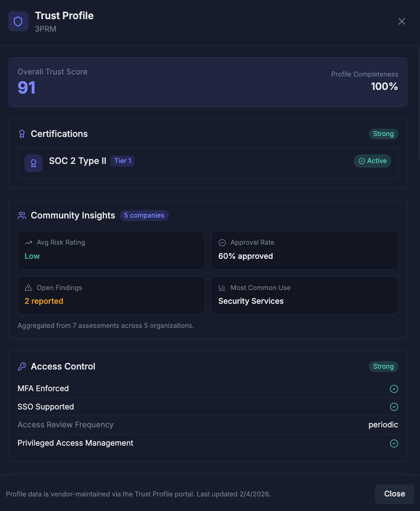Click the Profile Completeness 100% indicator
Viewport: 420px width, 511px height.
pos(384,87)
